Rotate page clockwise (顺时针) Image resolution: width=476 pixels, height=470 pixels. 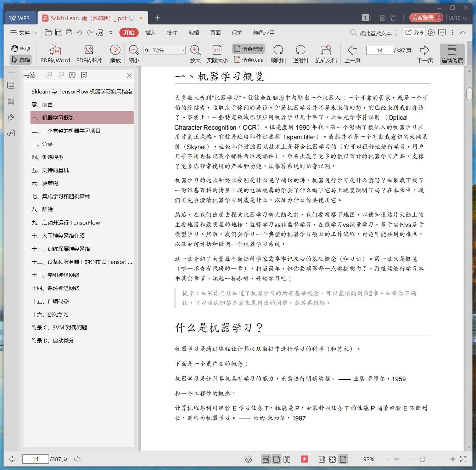[x=279, y=54]
